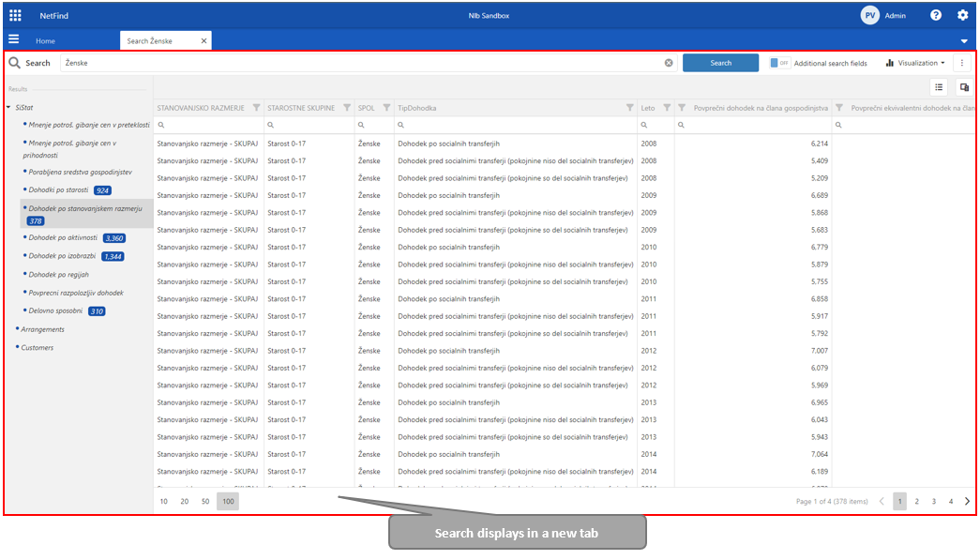The width and height of the screenshot is (980, 560).
Task: Open the hamburger navigation menu
Action: tap(14, 39)
